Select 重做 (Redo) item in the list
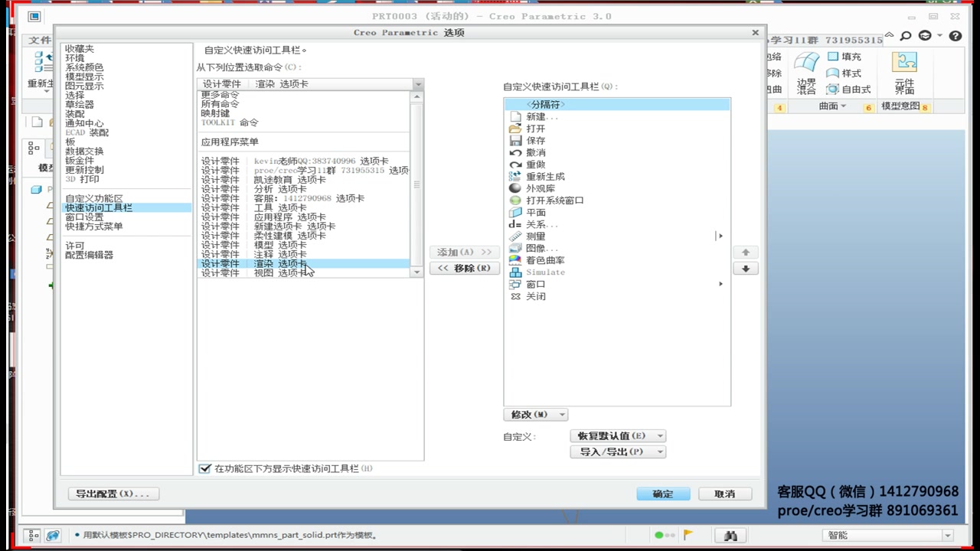 (617, 165)
